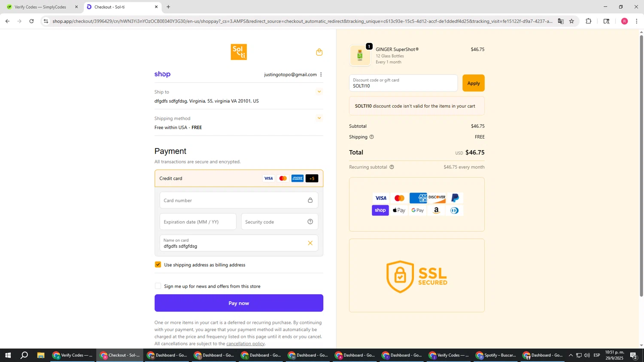
Task: Focus the security code field
Action: tap(279, 222)
